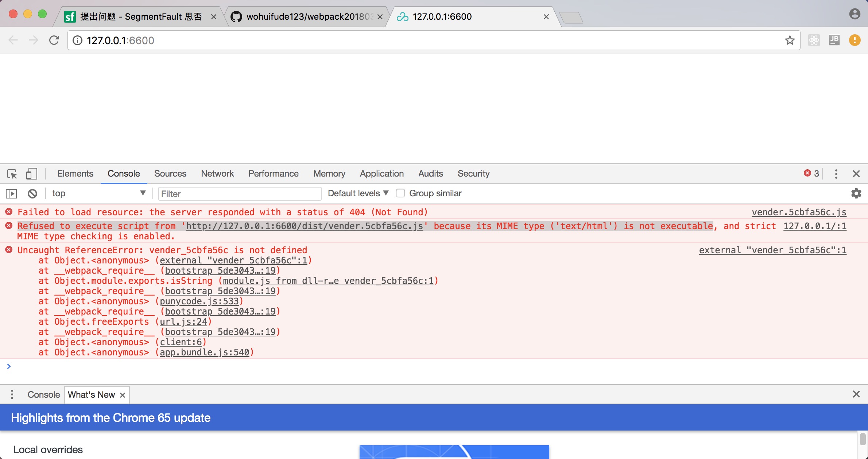
Task: Reload the page with refresh icon
Action: [x=54, y=40]
